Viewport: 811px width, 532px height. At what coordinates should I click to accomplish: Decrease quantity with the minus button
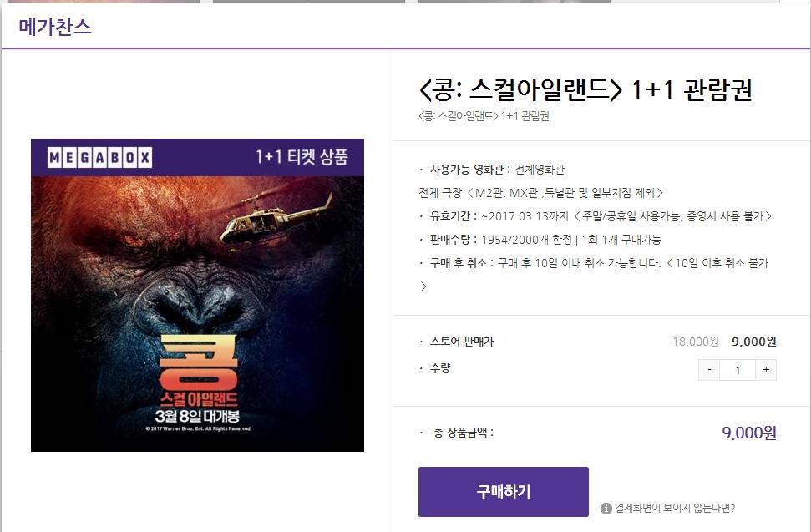click(709, 370)
